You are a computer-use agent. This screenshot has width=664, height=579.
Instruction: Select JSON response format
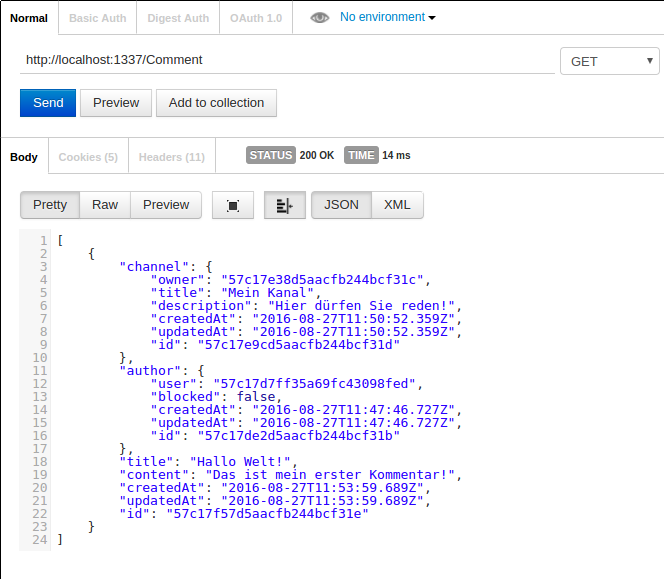point(341,205)
